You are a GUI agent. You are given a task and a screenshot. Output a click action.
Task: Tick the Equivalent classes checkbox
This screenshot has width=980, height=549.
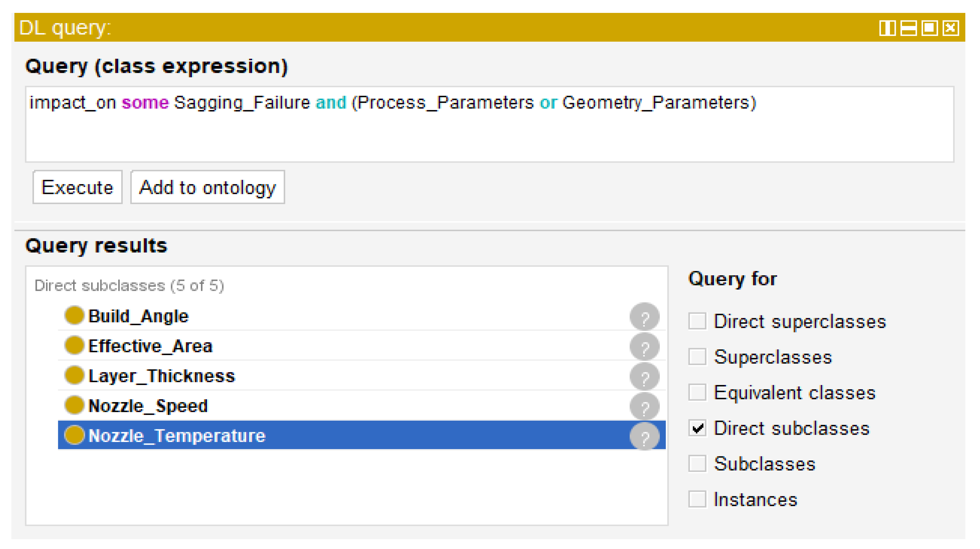pos(697,392)
